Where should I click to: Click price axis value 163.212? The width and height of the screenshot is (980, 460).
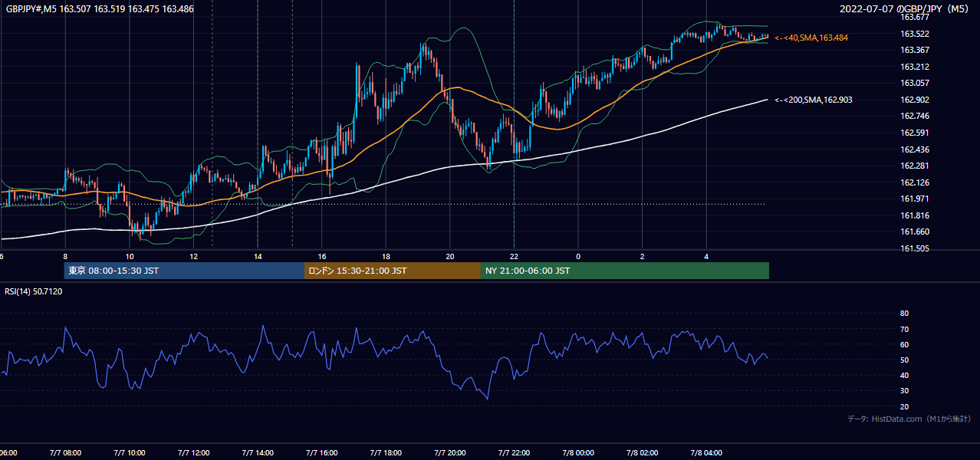click(914, 67)
